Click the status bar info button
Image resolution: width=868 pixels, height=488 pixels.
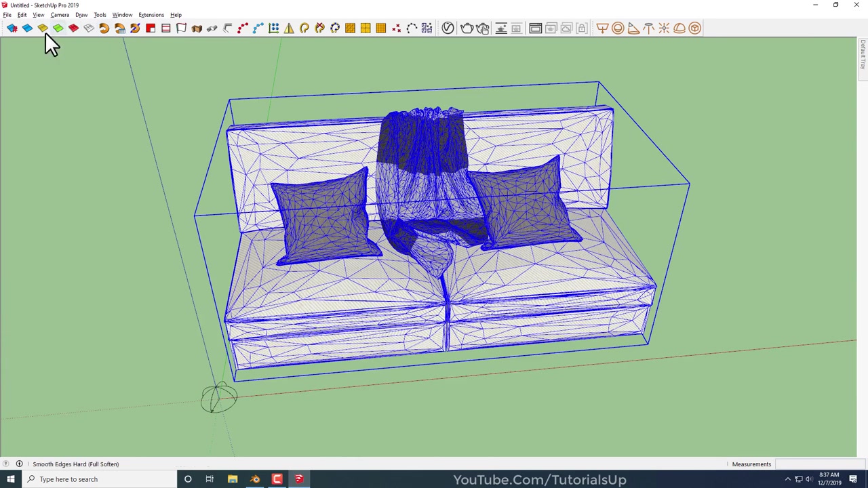click(19, 464)
